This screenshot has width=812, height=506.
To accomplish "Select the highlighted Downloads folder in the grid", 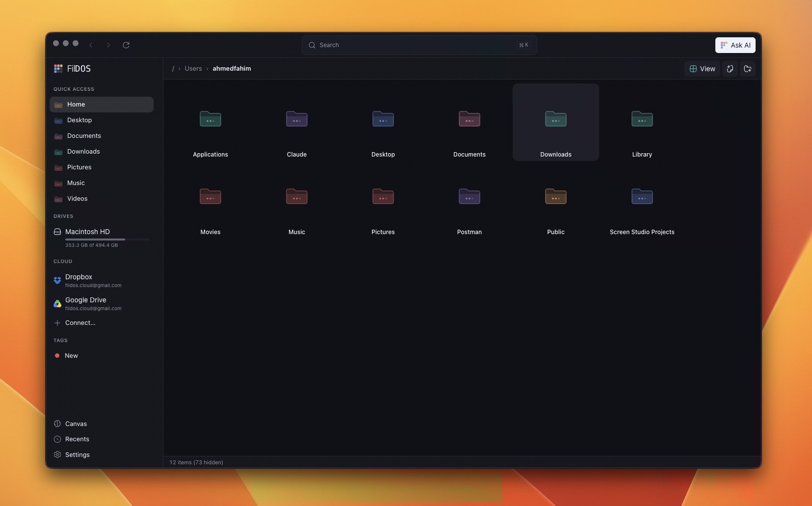I will tap(556, 122).
